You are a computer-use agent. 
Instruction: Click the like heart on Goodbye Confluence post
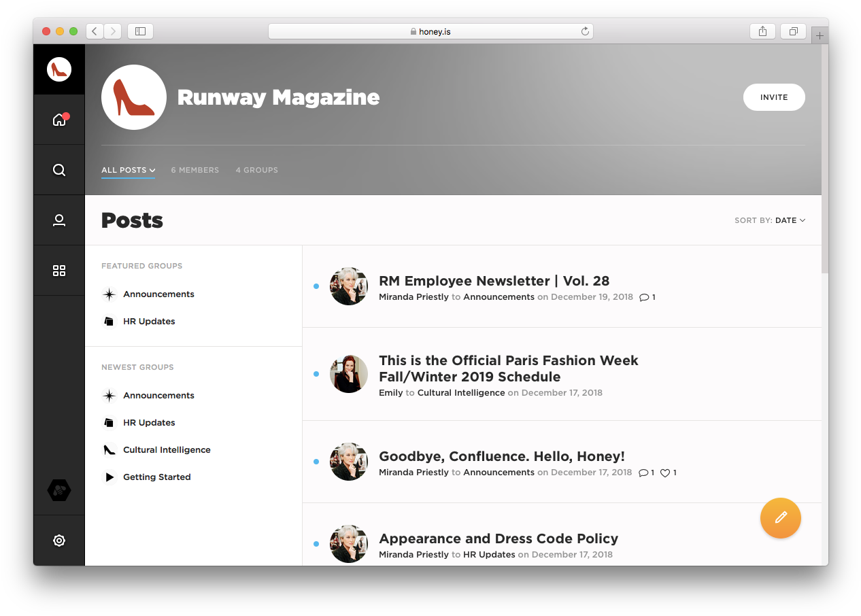point(665,473)
